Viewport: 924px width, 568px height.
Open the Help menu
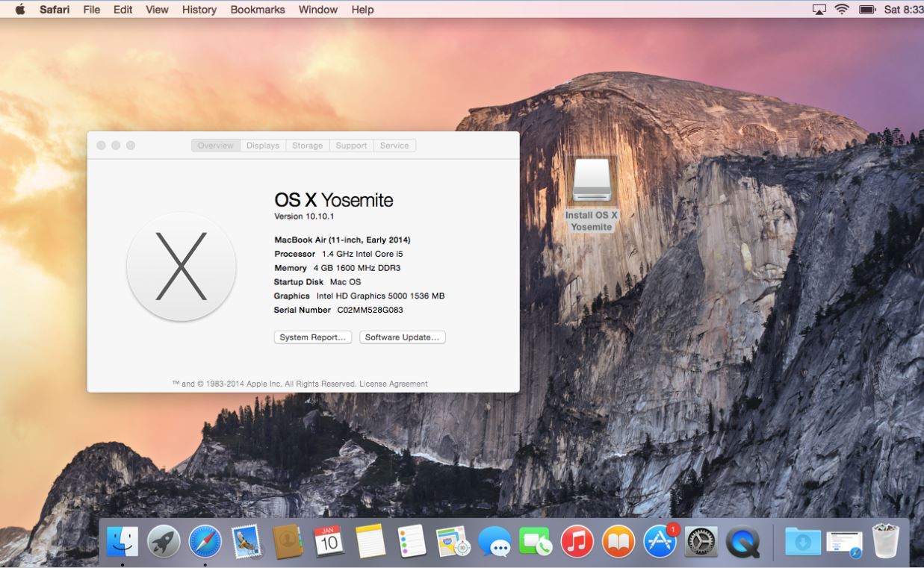(x=362, y=10)
